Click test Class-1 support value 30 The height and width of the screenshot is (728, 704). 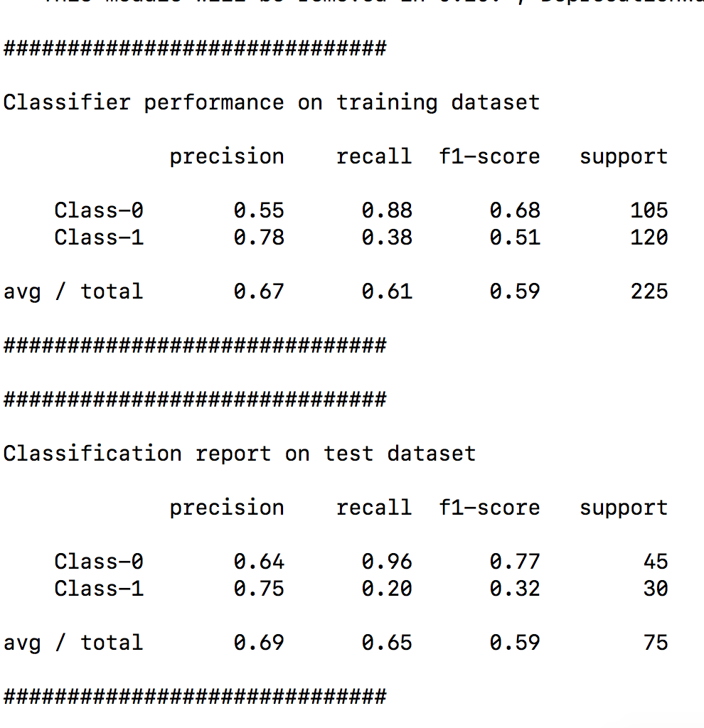click(x=655, y=589)
